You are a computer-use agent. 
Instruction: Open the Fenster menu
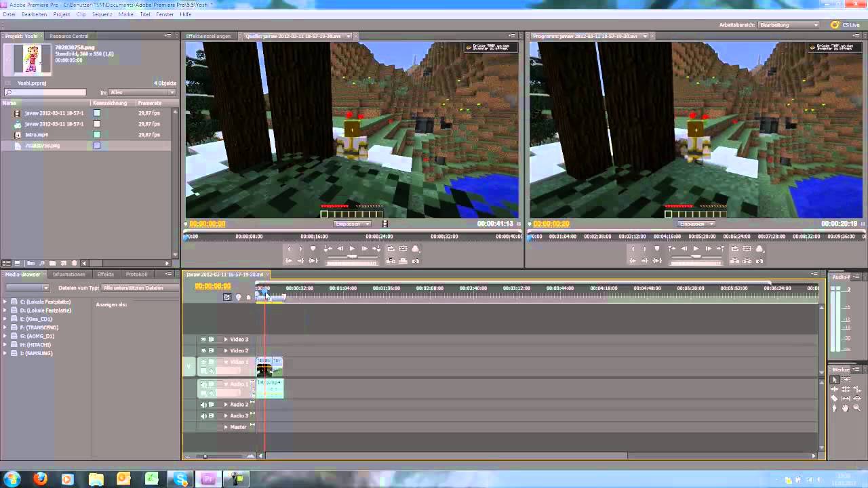coord(165,14)
